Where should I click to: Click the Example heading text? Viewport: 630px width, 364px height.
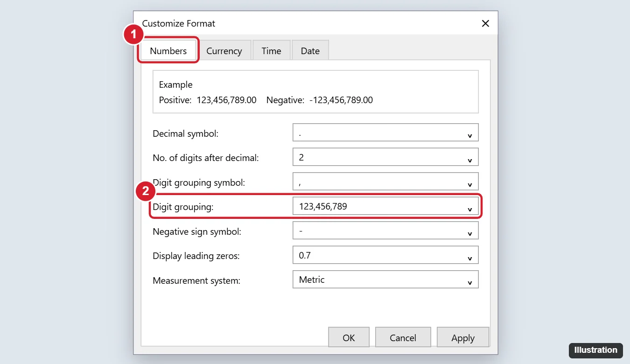pyautogui.click(x=176, y=84)
